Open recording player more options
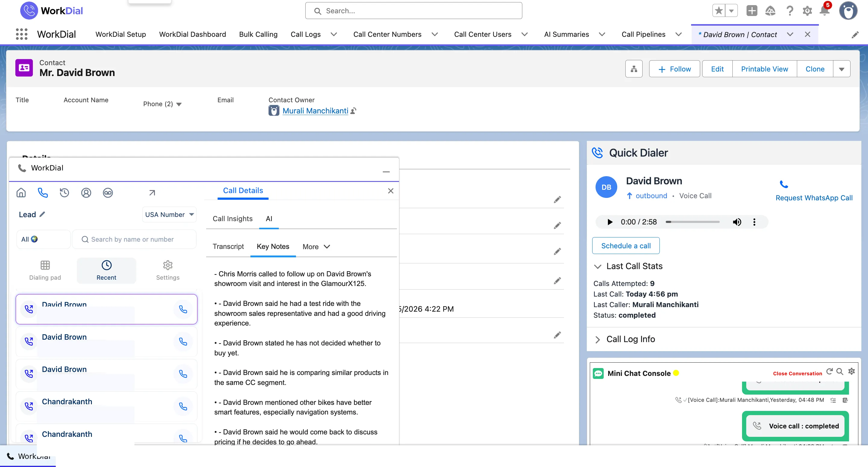The width and height of the screenshot is (868, 467). coord(754,222)
